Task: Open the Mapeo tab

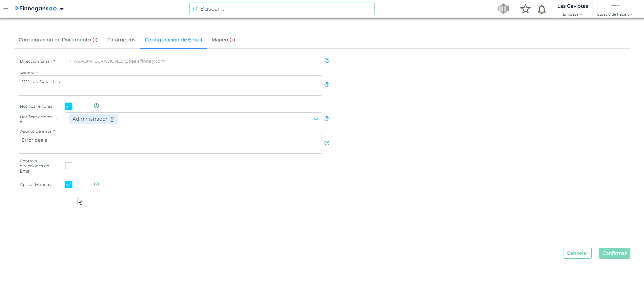Action: pyautogui.click(x=220, y=40)
